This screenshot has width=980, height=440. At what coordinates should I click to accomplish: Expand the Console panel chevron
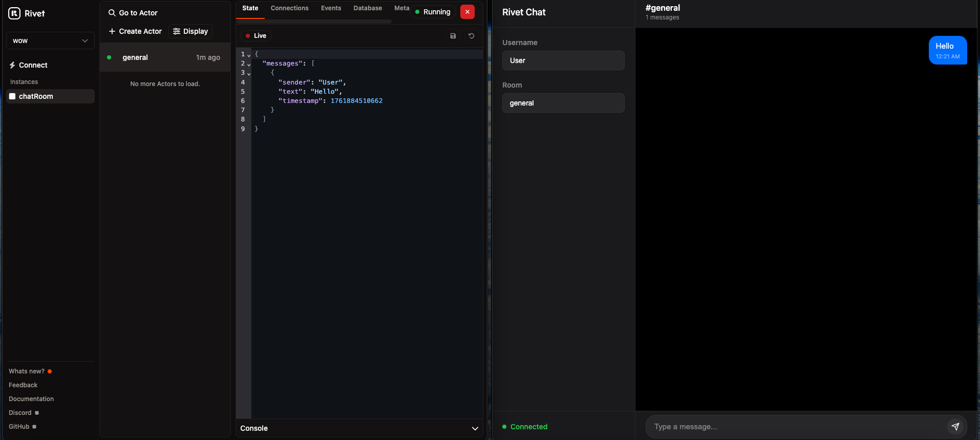click(x=475, y=428)
